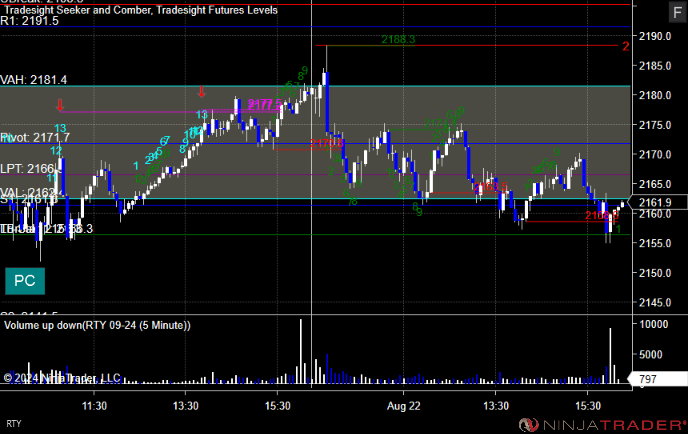688x434 pixels.
Task: Click the magenta 2177.5 price label
Action: (265, 104)
